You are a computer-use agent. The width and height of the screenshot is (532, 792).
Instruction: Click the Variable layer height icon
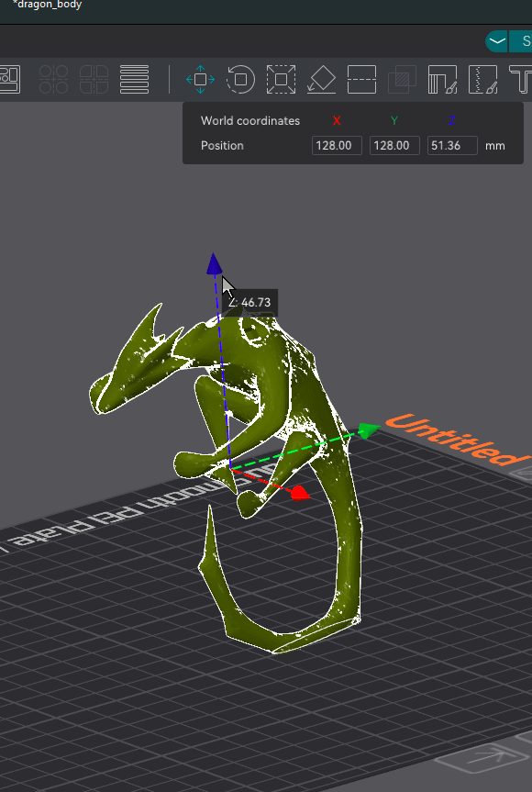pyautogui.click(x=134, y=79)
